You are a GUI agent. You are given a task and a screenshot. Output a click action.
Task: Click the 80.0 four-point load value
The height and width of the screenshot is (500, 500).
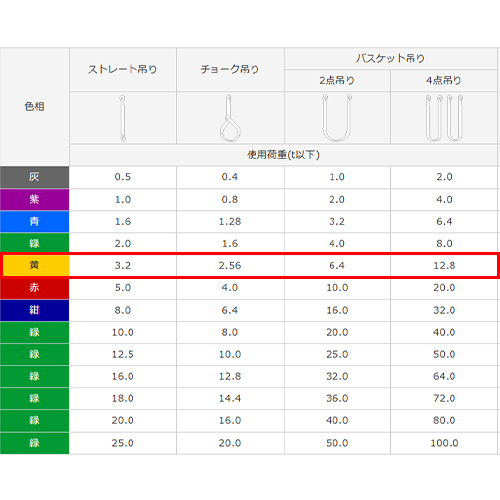click(x=444, y=420)
